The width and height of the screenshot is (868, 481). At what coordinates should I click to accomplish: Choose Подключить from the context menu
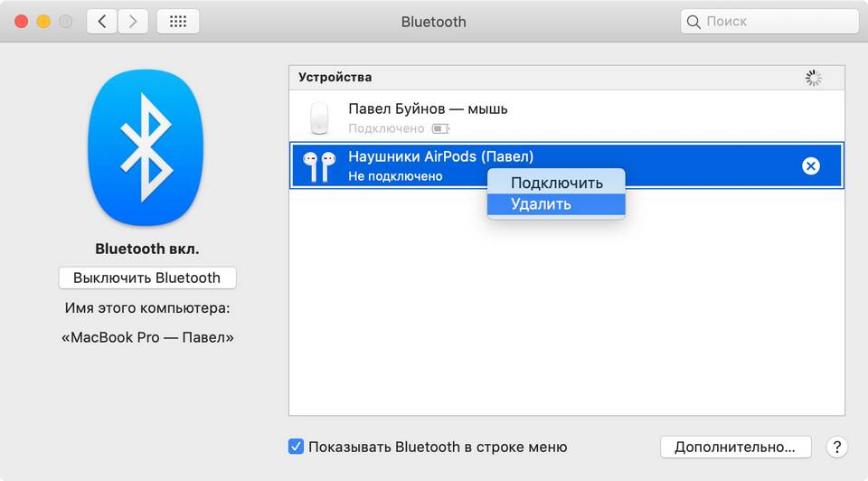(x=556, y=183)
